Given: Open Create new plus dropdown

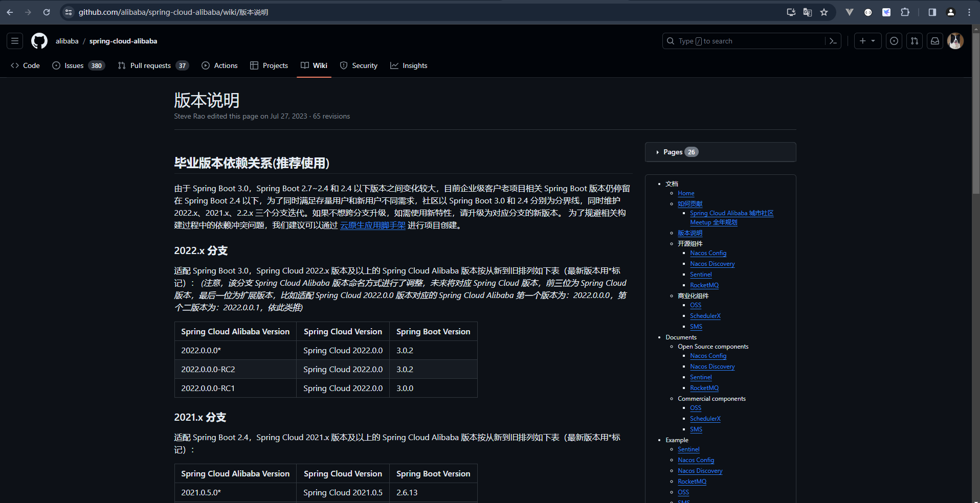Looking at the screenshot, I should pyautogui.click(x=867, y=41).
